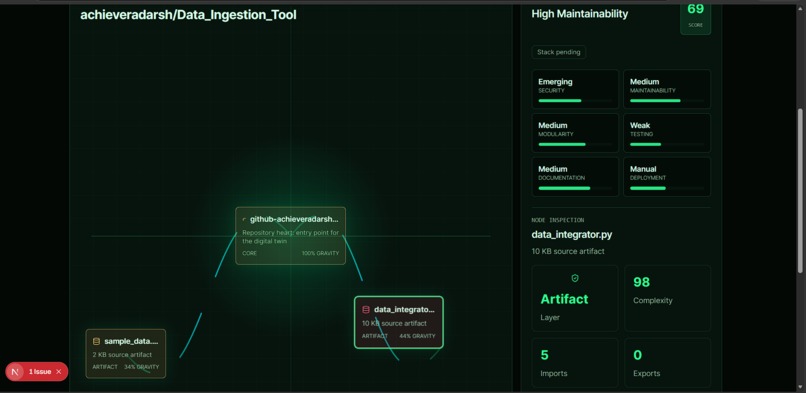Click the Security progress bar
This screenshot has height=393, width=806.
coord(575,101)
